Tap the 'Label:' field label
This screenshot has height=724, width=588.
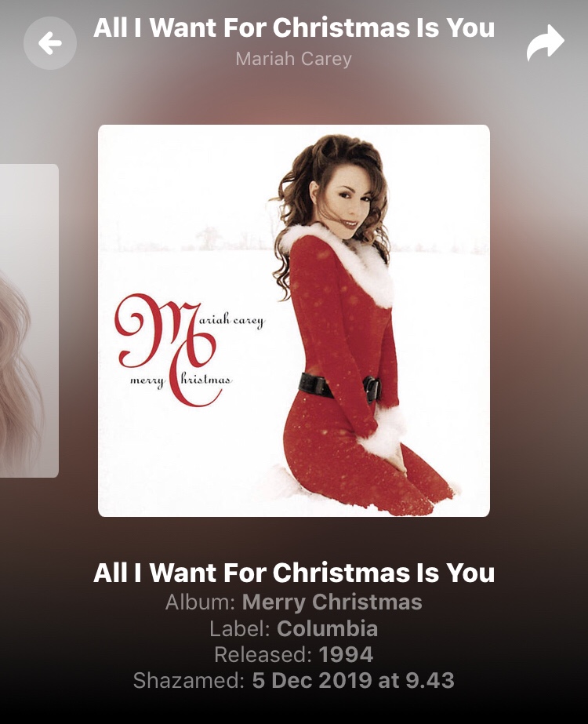(240, 628)
